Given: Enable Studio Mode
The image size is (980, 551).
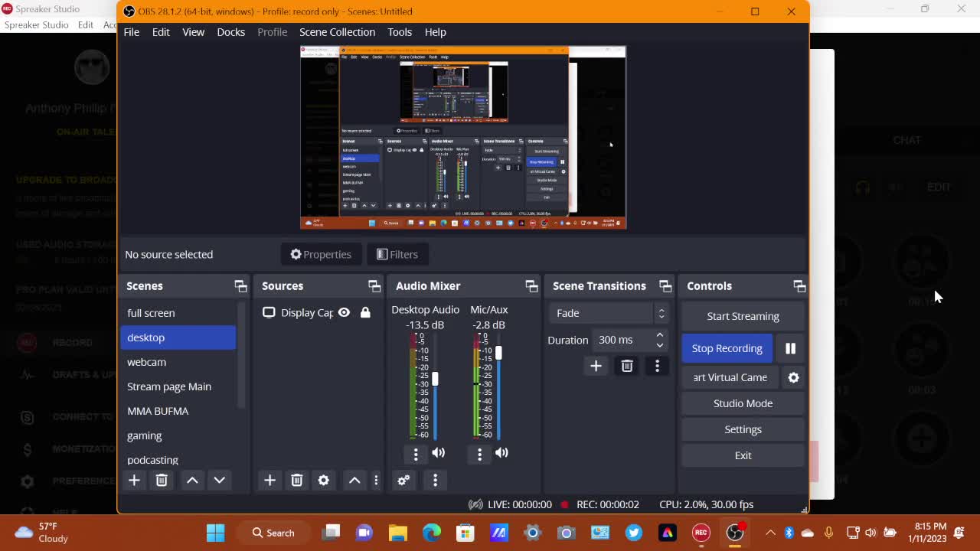Looking at the screenshot, I should pyautogui.click(x=743, y=403).
